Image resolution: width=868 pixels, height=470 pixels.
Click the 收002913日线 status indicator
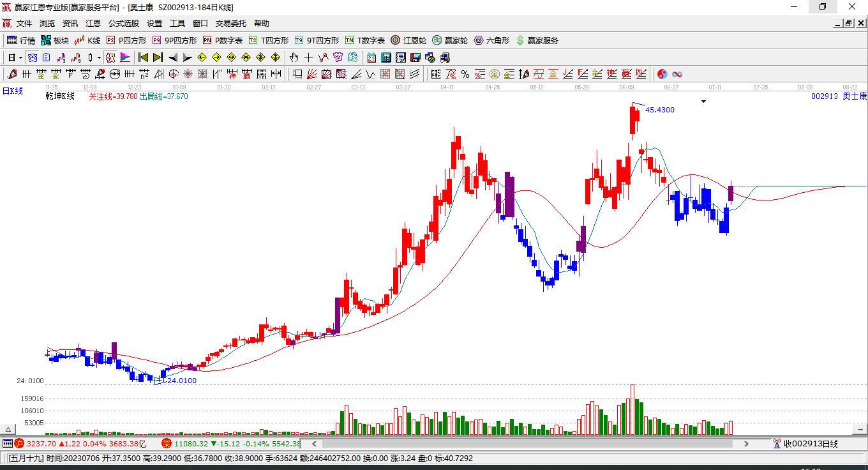coord(806,444)
